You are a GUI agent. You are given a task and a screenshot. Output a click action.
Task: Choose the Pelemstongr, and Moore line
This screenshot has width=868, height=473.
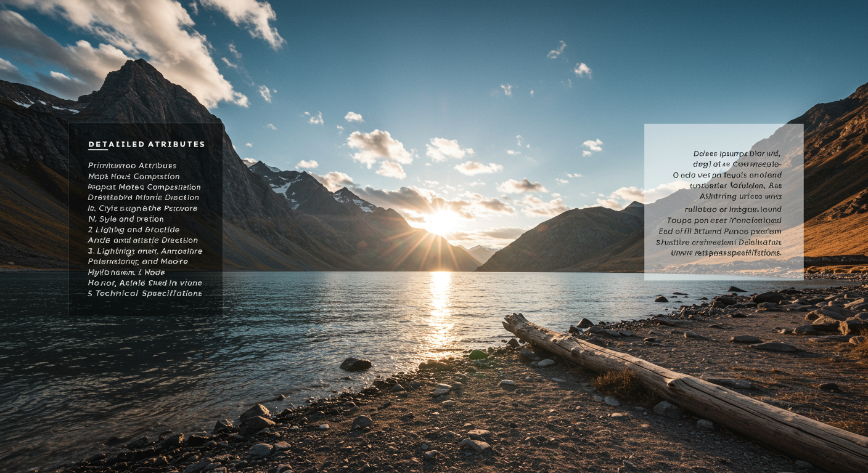pos(137,262)
